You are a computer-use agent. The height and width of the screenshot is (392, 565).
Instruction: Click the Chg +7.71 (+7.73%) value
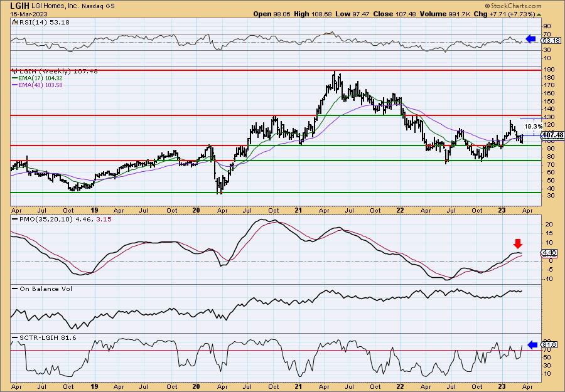[504, 14]
